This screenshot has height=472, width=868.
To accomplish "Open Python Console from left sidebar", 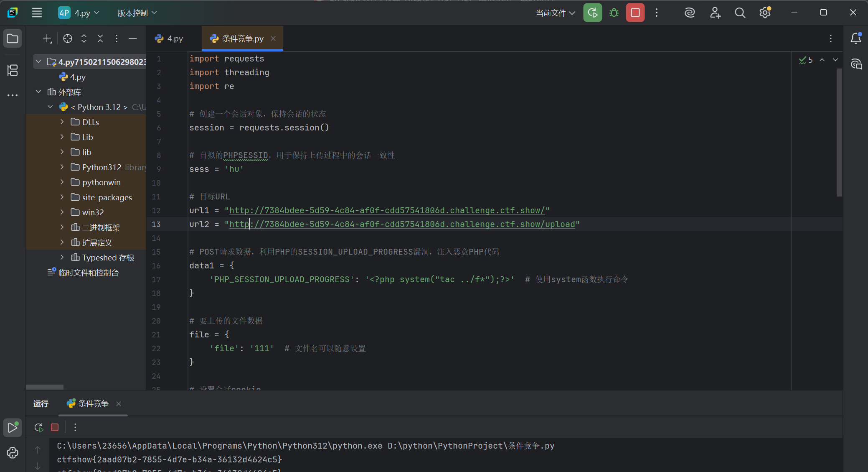I will click(x=13, y=453).
